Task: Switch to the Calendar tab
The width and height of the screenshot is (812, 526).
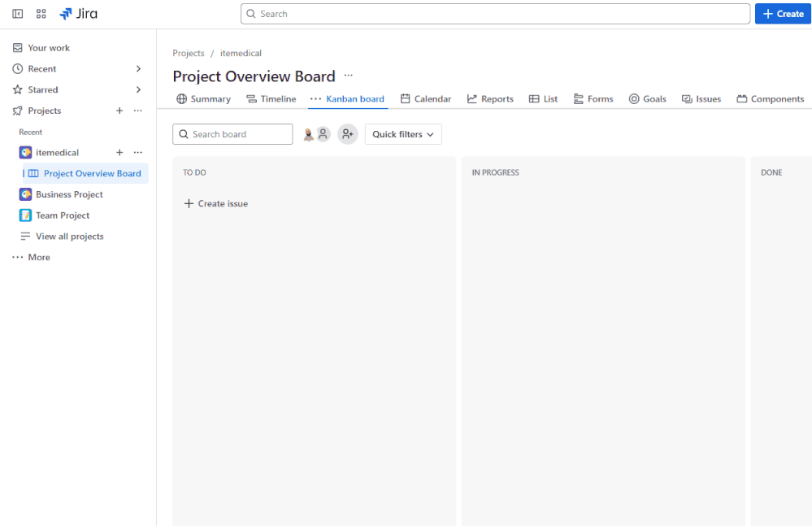Action: point(426,98)
